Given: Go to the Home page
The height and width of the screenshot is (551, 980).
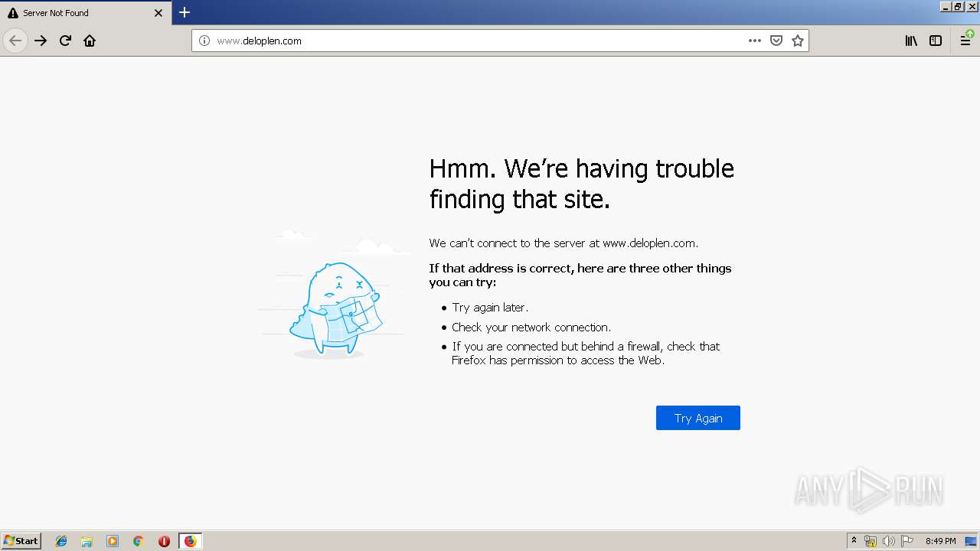Looking at the screenshot, I should pos(90,41).
